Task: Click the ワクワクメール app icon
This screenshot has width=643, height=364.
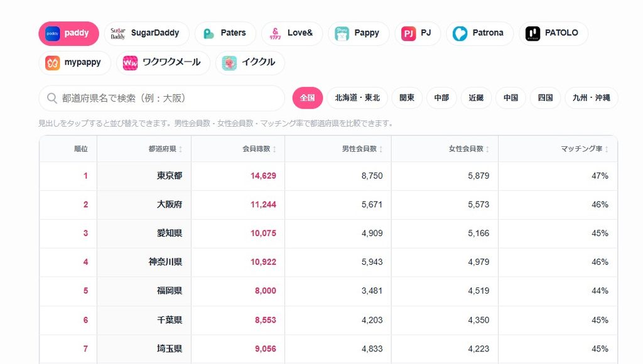Action: point(131,63)
